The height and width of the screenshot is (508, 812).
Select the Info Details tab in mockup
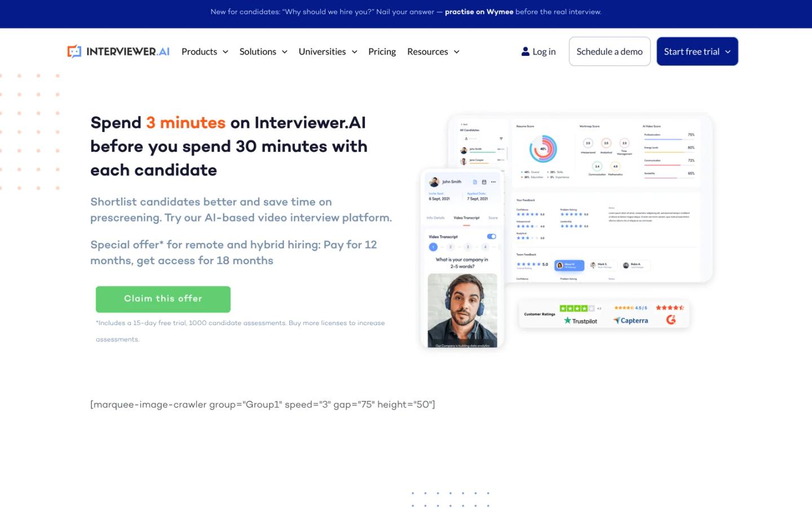pos(435,218)
